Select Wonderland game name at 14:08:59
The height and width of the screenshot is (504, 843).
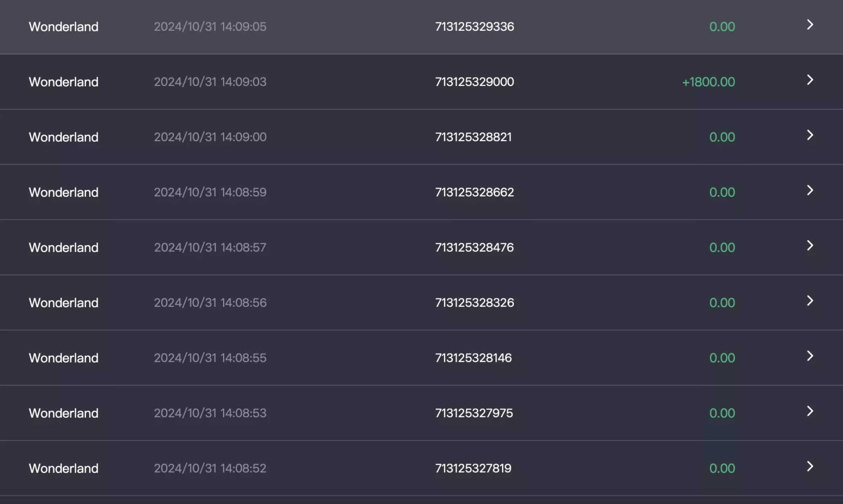[x=64, y=192]
